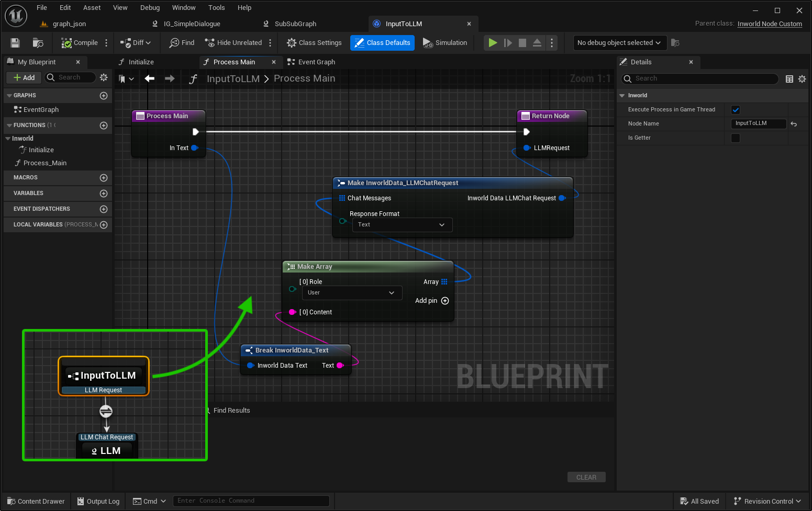Switch to the Event Graph tab

[x=312, y=62]
